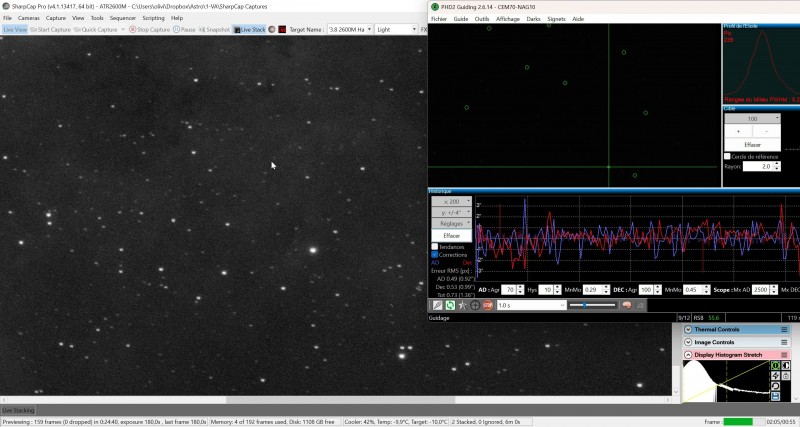Click the histogram reset stretch magnifier icon
The image size is (800, 427).
tap(776, 386)
